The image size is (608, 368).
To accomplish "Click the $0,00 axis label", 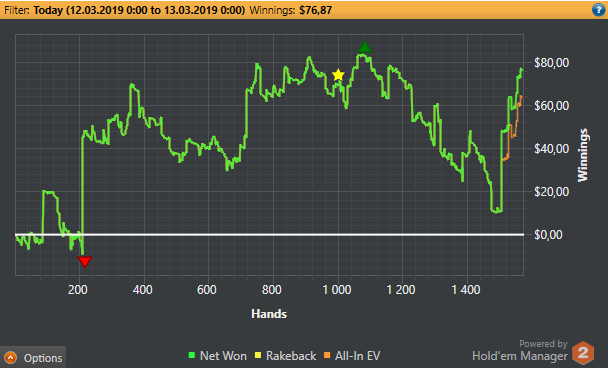I will pyautogui.click(x=548, y=235).
